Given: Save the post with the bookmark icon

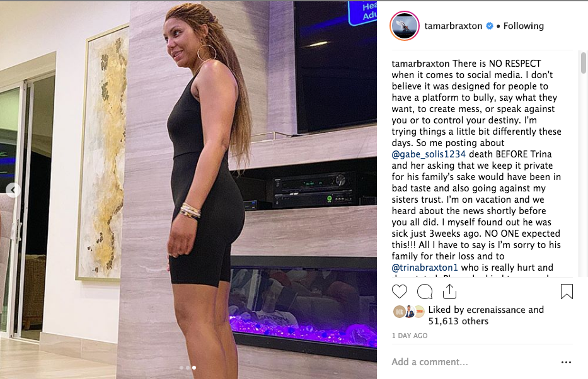Looking at the screenshot, I should (x=567, y=291).
